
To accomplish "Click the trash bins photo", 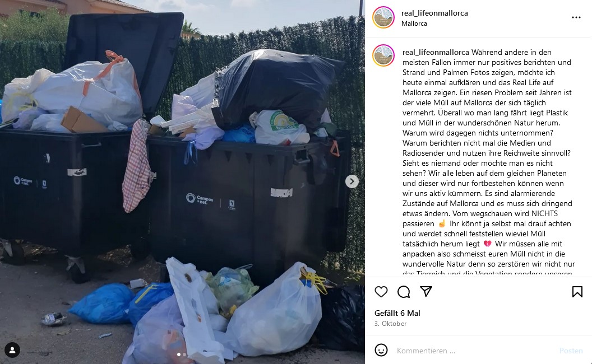I will pos(182,182).
